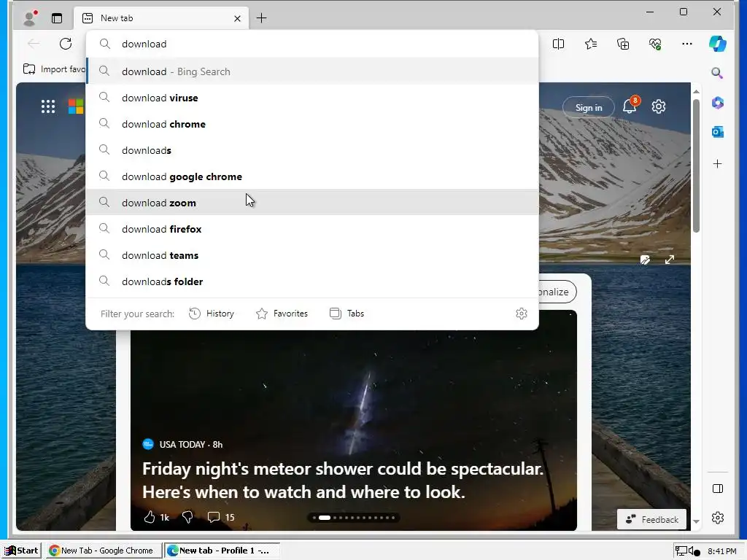The width and height of the screenshot is (747, 560).
Task: Select the 'downloads folder' suggestion
Action: click(x=312, y=281)
